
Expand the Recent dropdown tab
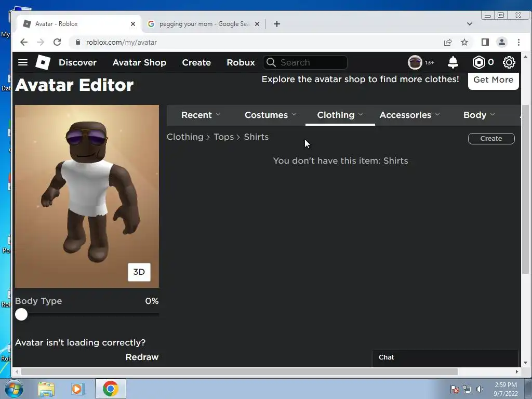tap(201, 115)
